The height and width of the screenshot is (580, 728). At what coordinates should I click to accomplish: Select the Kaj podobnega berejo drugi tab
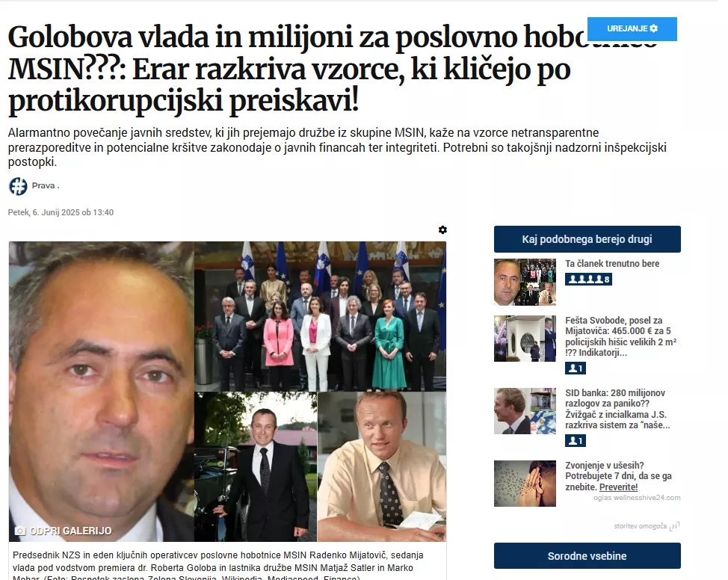click(587, 239)
